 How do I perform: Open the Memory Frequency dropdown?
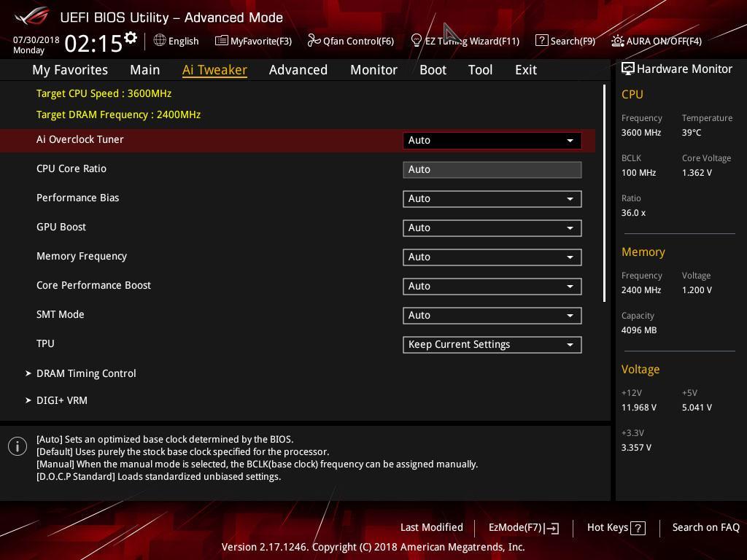[x=492, y=257]
